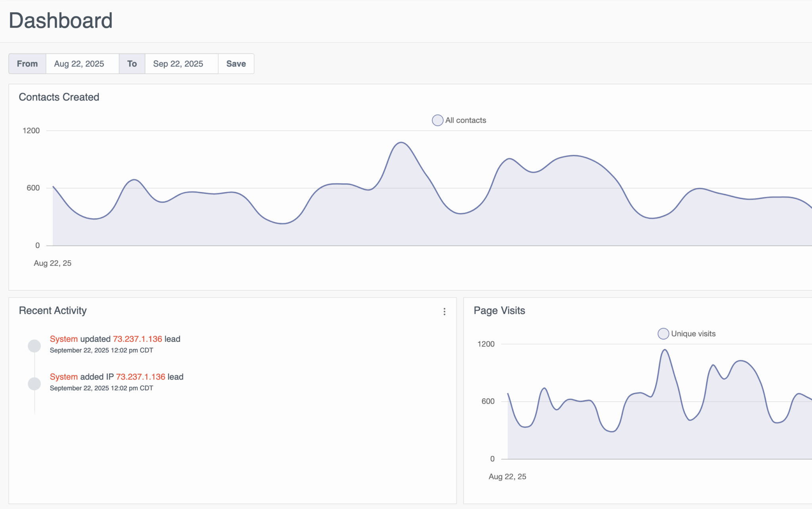The width and height of the screenshot is (812, 509).
Task: Click the Recent Activity panel heading
Action: click(x=53, y=311)
